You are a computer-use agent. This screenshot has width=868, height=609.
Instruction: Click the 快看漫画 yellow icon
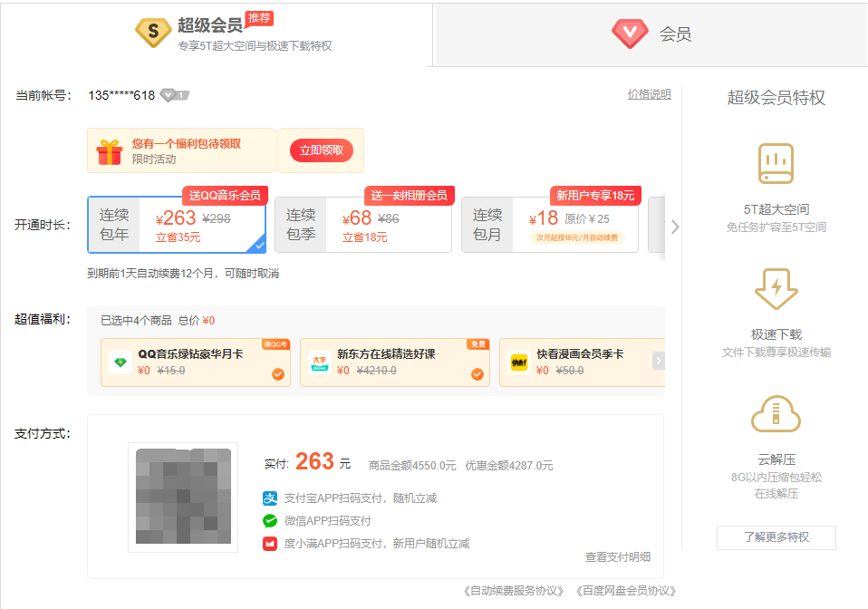[518, 362]
